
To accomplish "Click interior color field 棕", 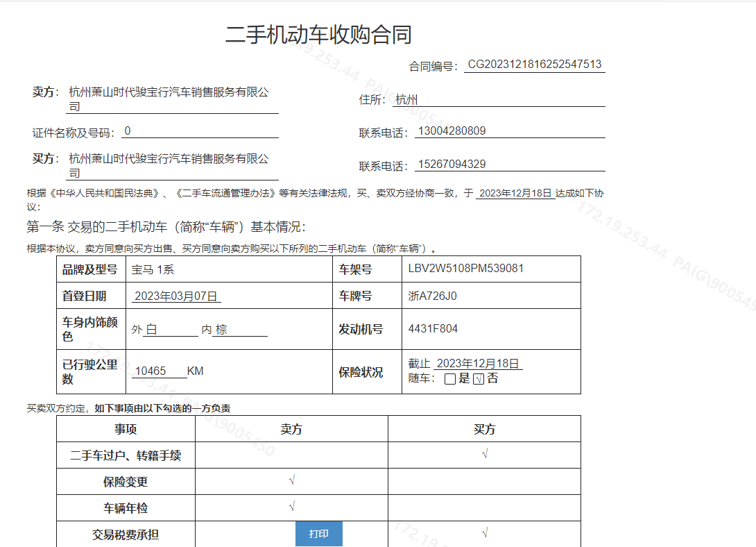I will [240, 330].
